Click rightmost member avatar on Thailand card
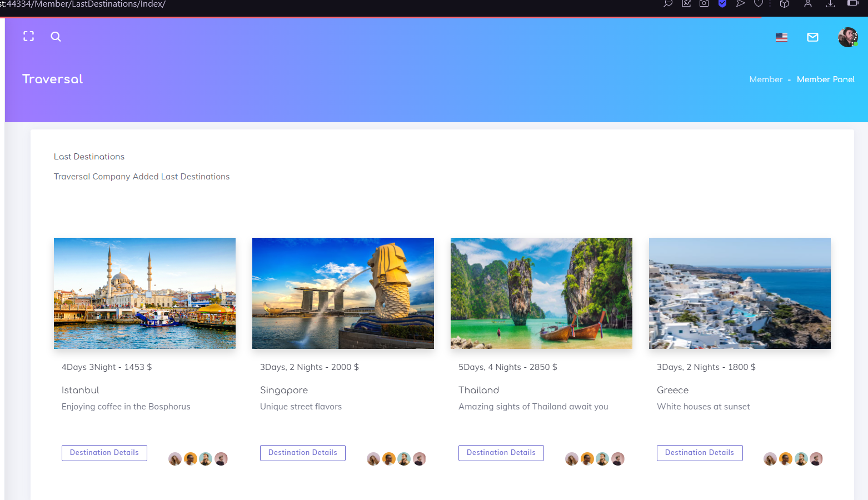Image resolution: width=868 pixels, height=500 pixels. 618,459
